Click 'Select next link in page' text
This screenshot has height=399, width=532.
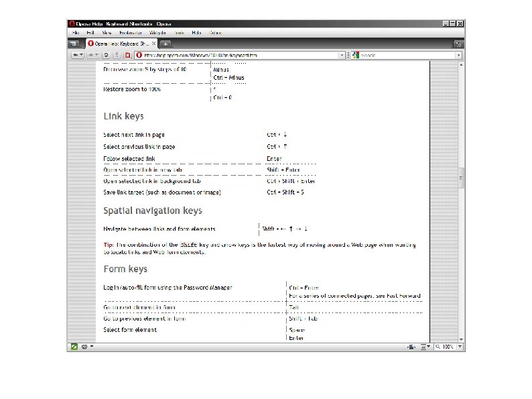pyautogui.click(x=134, y=135)
